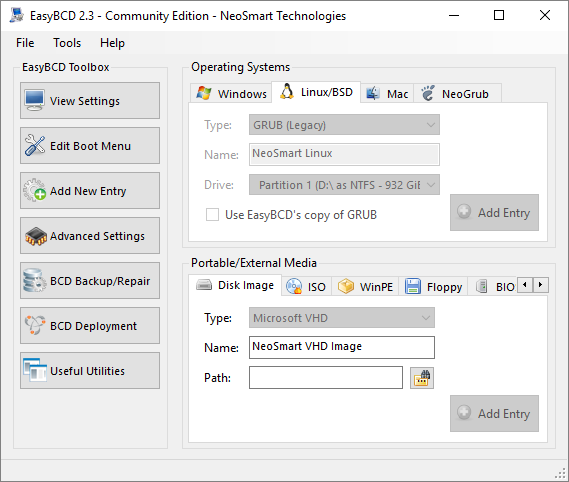Viewport: 569px width, 482px height.
Task: Open the Help menu
Action: (112, 43)
